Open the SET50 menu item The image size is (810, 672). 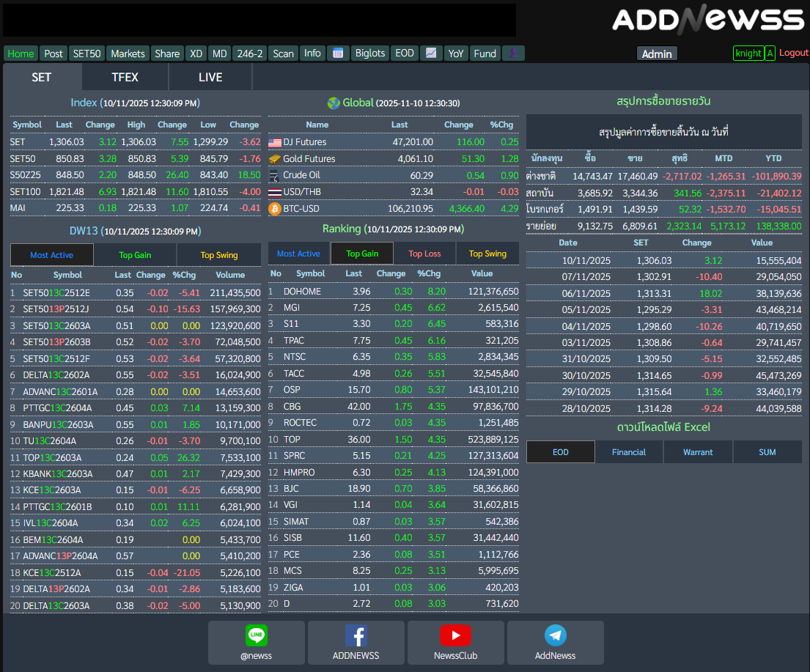pos(87,53)
